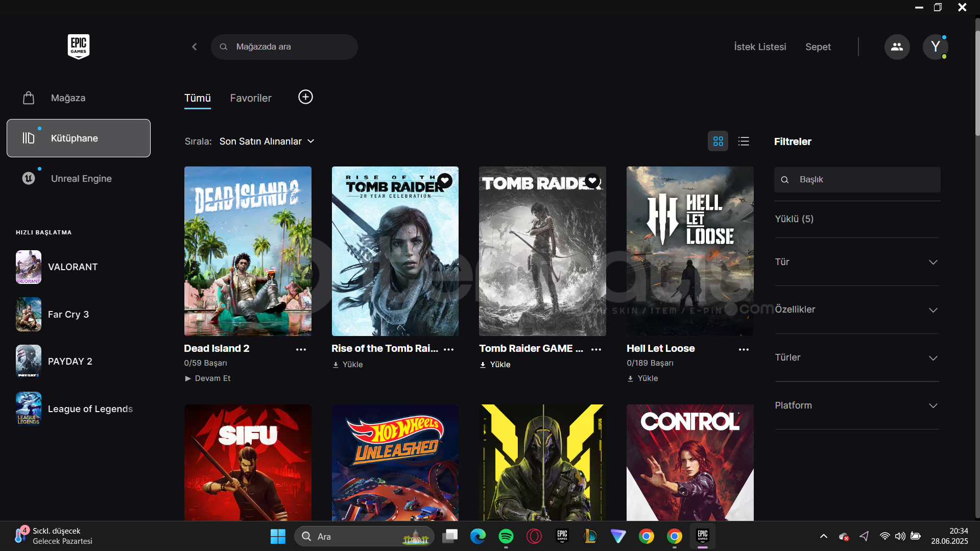This screenshot has width=980, height=551.
Task: Click Yükle under Tomb Raider GAME
Action: click(495, 365)
